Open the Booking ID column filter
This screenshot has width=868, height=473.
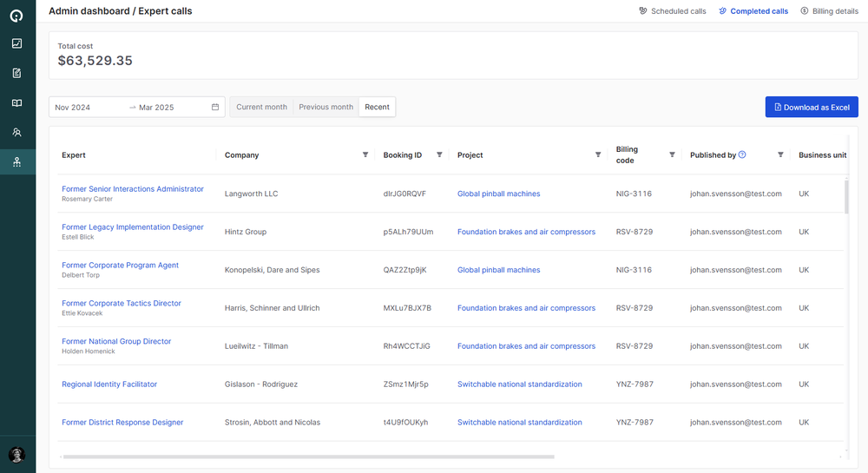click(439, 154)
